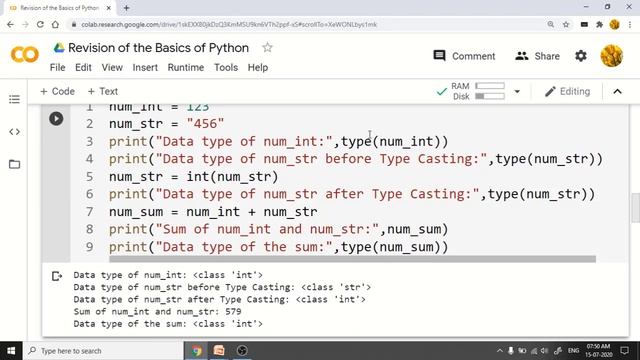Add a new Code cell
The width and height of the screenshot is (640, 360).
click(x=57, y=91)
